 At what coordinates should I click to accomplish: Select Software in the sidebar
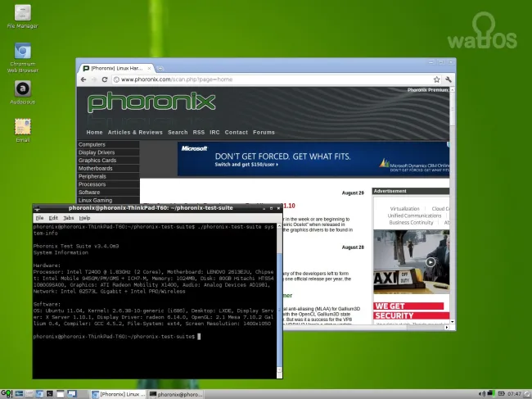click(108, 193)
